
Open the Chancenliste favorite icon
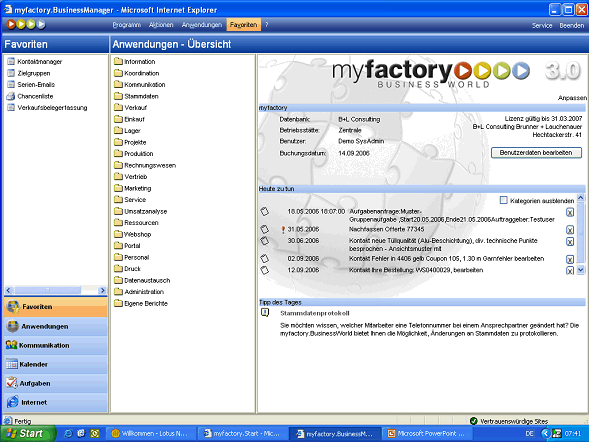click(x=11, y=96)
